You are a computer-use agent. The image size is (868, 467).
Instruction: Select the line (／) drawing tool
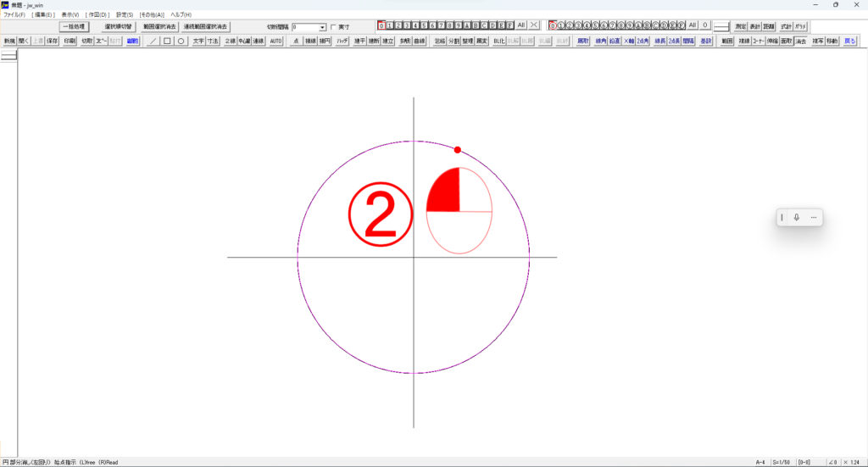point(153,41)
